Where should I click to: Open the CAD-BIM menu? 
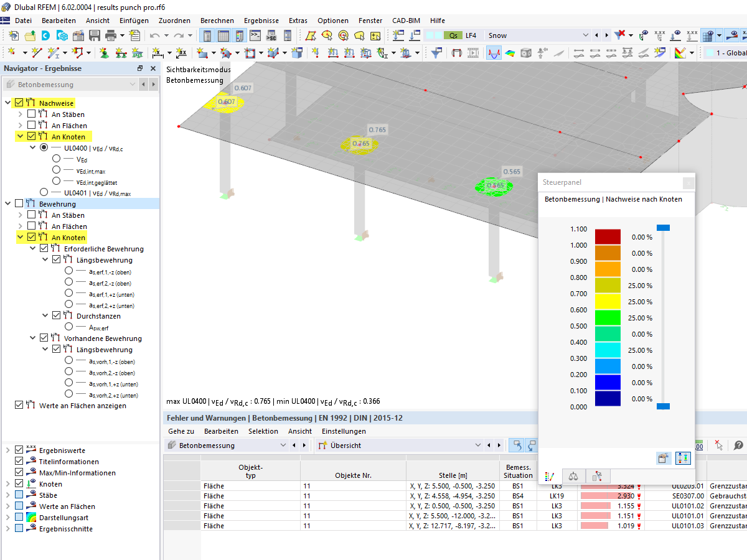406,21
